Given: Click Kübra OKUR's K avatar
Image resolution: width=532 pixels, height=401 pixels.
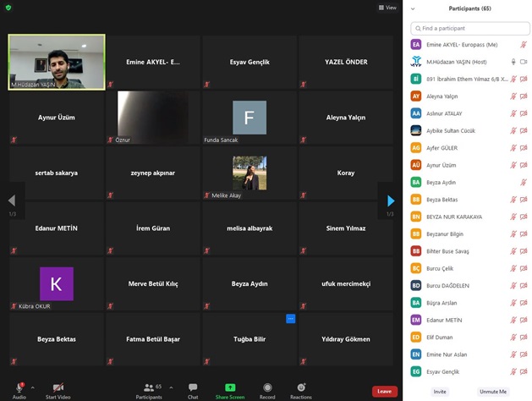Looking at the screenshot, I should (57, 283).
